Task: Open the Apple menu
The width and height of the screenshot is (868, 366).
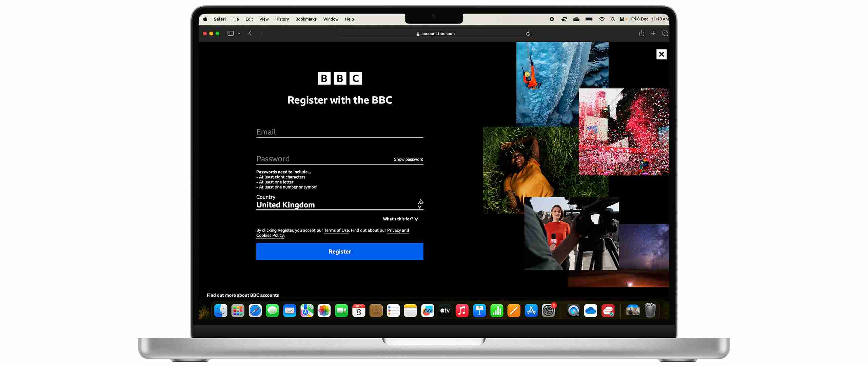Action: [205, 19]
